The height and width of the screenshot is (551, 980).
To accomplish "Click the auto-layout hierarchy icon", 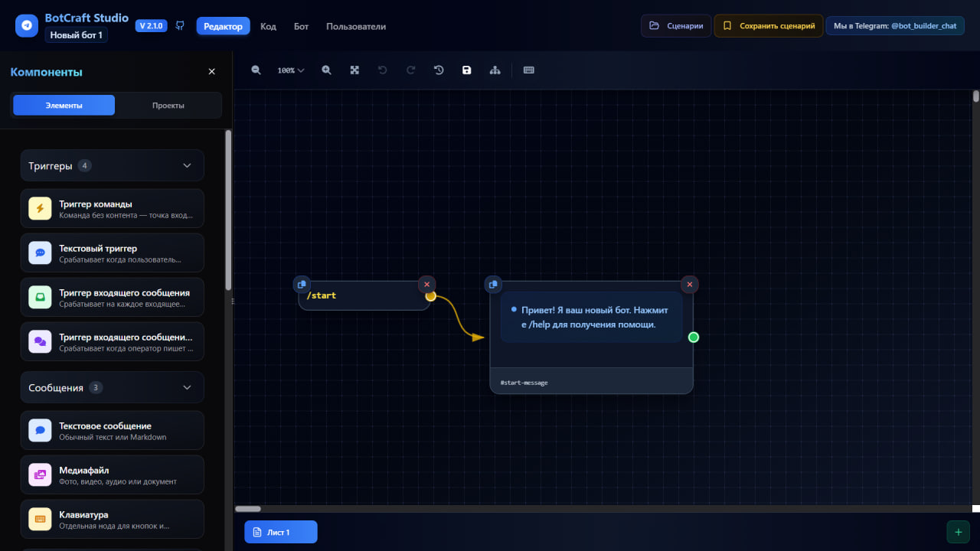I will [x=495, y=70].
